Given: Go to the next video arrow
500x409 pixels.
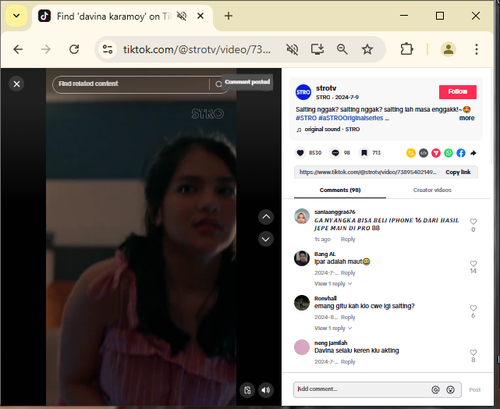Looking at the screenshot, I should pyautogui.click(x=266, y=239).
